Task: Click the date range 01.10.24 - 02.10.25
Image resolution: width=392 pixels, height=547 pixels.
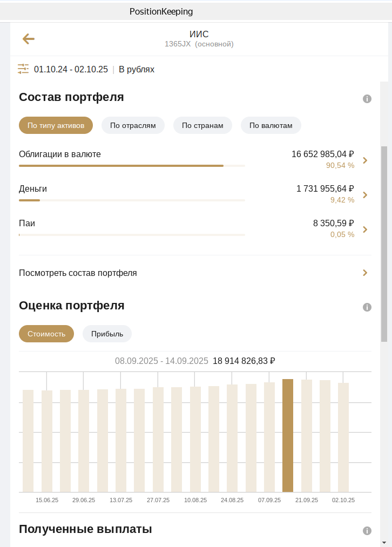Action: (x=71, y=70)
